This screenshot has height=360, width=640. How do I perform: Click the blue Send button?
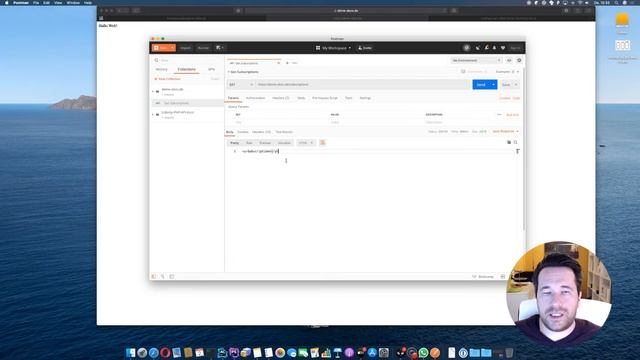coord(481,84)
